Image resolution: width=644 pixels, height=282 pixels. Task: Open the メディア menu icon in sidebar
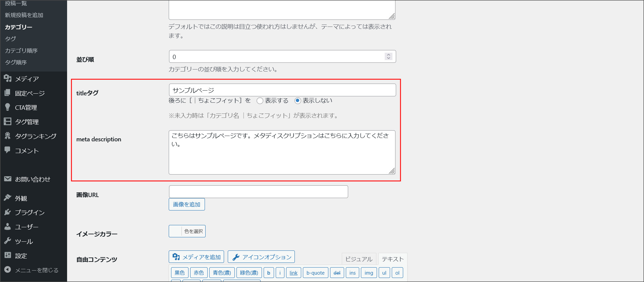tap(8, 79)
